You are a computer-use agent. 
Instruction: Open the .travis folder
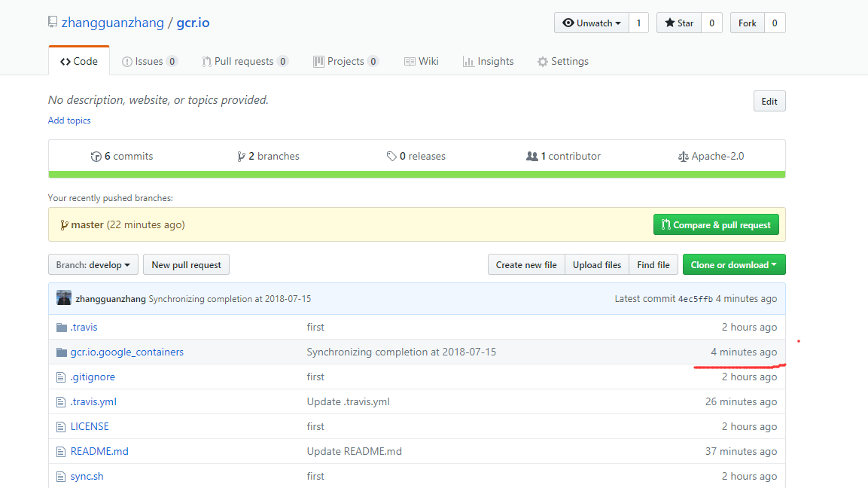tap(84, 328)
